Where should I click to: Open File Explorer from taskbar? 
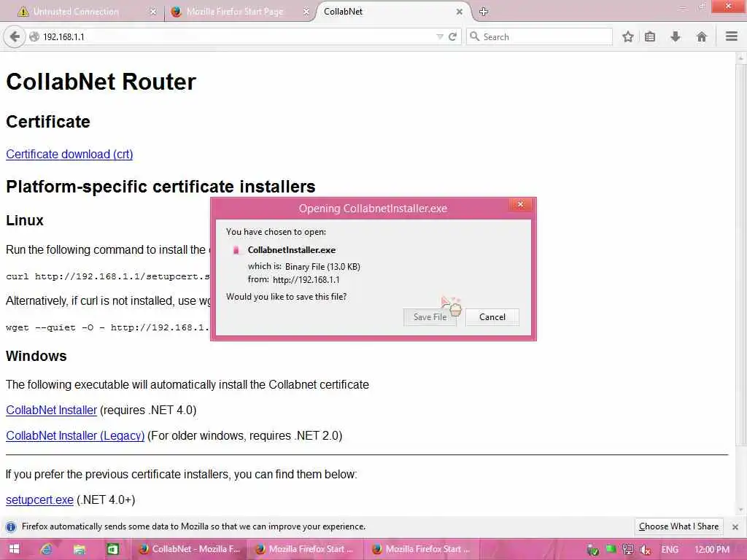(x=79, y=550)
